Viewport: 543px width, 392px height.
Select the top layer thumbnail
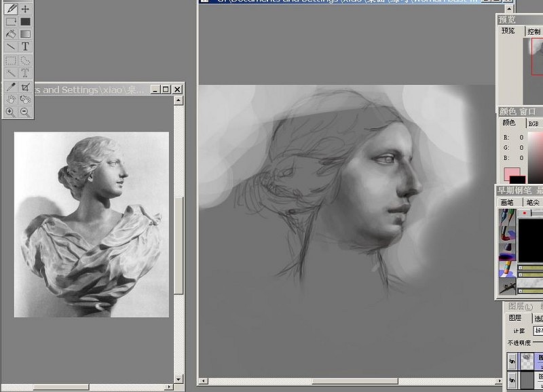point(527,361)
